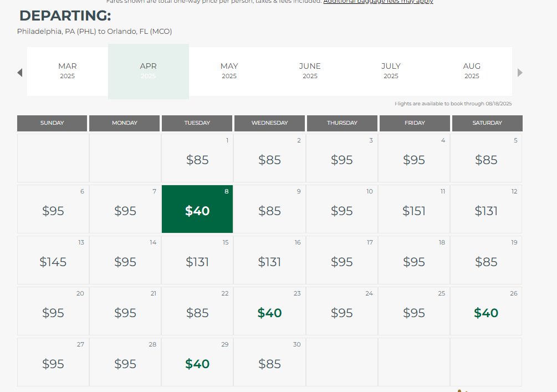Screen dimensions: 557x392
Task: Choose the $40 fare on April 23
Action: point(269,313)
